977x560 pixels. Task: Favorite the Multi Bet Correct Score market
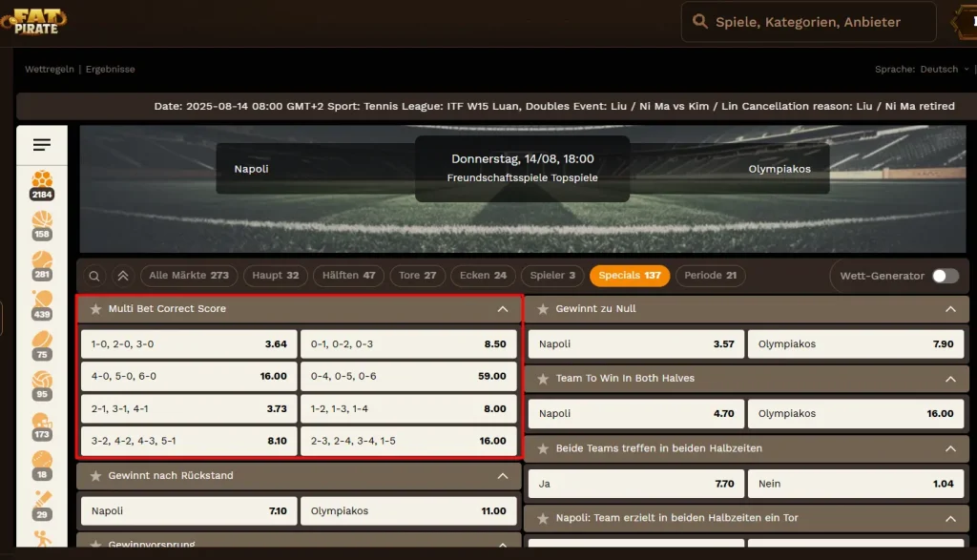(95, 309)
